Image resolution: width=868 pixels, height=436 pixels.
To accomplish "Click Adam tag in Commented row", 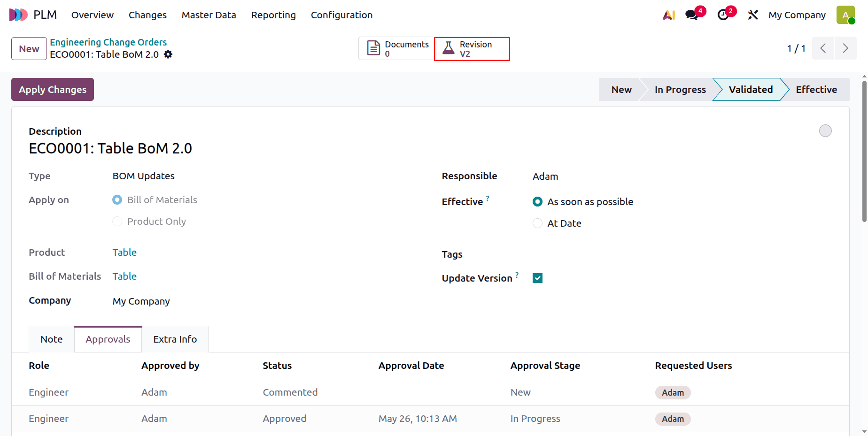I will point(673,392).
